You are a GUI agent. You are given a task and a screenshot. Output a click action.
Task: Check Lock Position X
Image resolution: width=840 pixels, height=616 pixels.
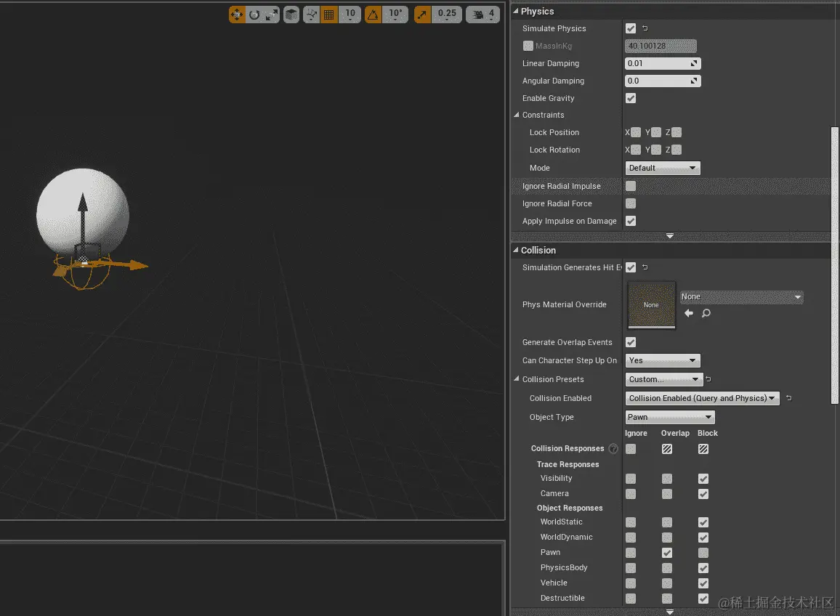635,132
